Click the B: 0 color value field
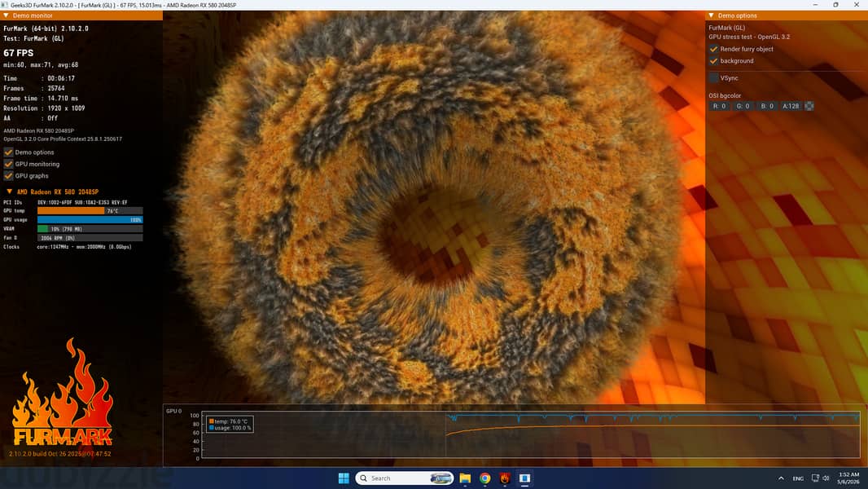Screen dimensions: 868x489 (767, 106)
